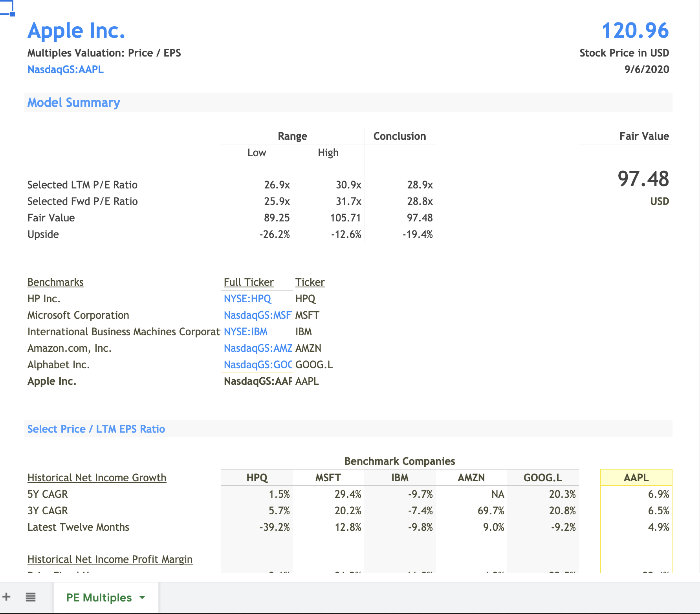Click the bold NasdaqGS:AAF Apple ticker cell
The height and width of the screenshot is (614, 700).
pos(258,381)
